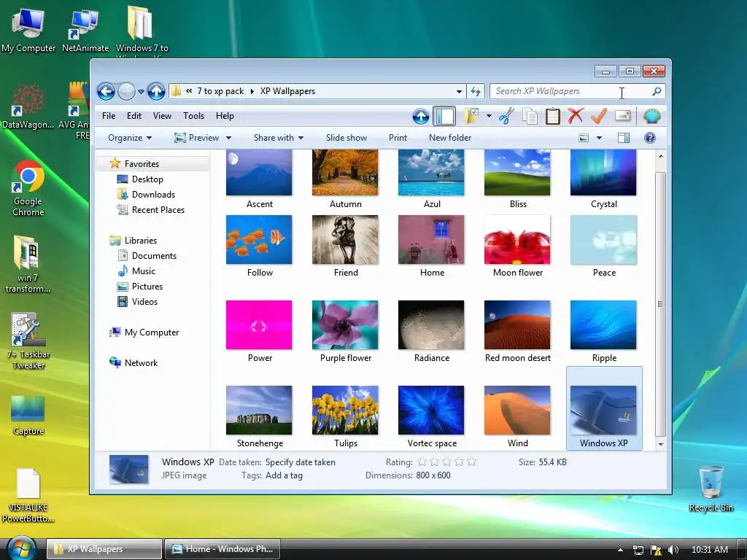This screenshot has width=747, height=560.
Task: Click the scroll down arrow in file list
Action: click(660, 444)
